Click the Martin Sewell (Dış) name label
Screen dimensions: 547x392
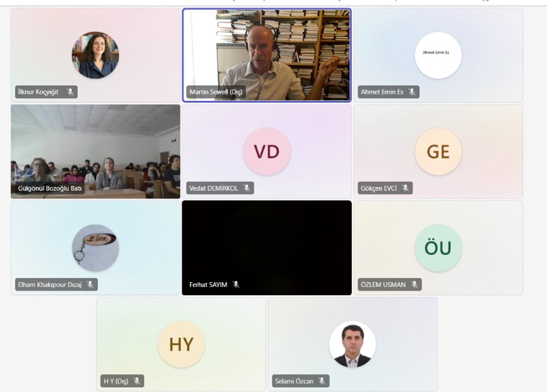coord(216,92)
